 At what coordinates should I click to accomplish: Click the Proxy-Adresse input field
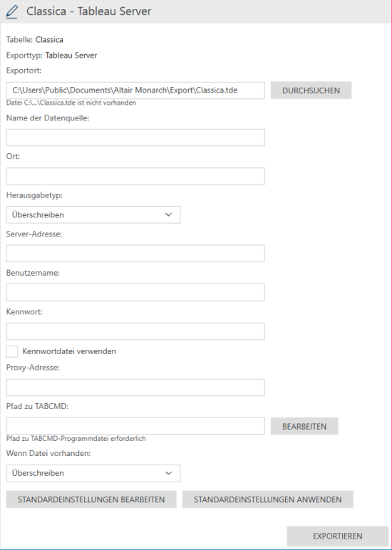pyautogui.click(x=135, y=388)
